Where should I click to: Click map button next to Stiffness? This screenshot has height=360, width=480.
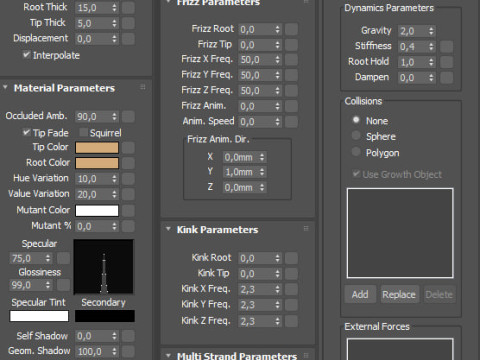pyautogui.click(x=446, y=46)
